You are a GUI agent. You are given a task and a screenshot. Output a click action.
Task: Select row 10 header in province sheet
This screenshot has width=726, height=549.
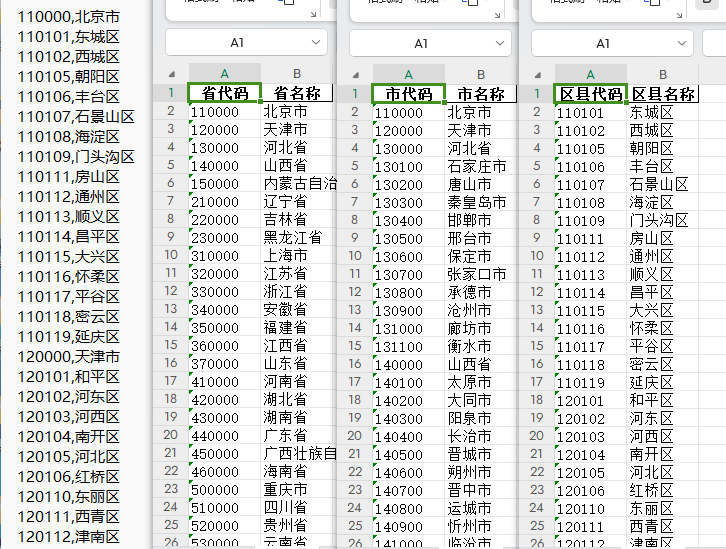pos(171,255)
